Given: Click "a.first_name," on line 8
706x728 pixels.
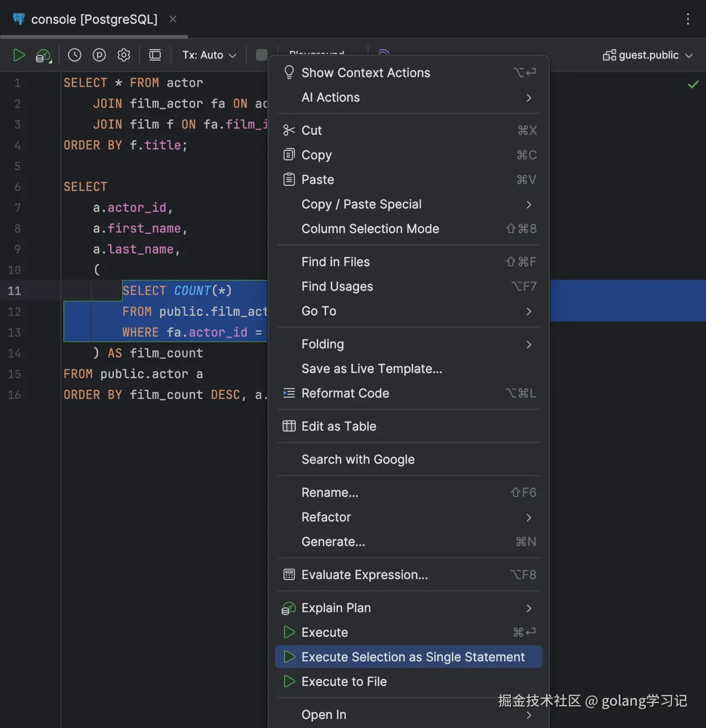Looking at the screenshot, I should point(140,229).
